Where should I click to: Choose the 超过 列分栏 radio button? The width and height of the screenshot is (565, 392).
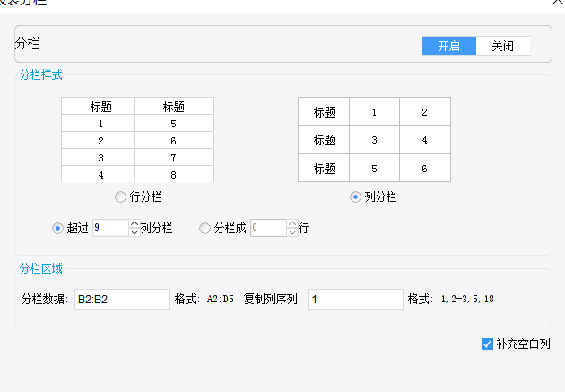tap(58, 228)
